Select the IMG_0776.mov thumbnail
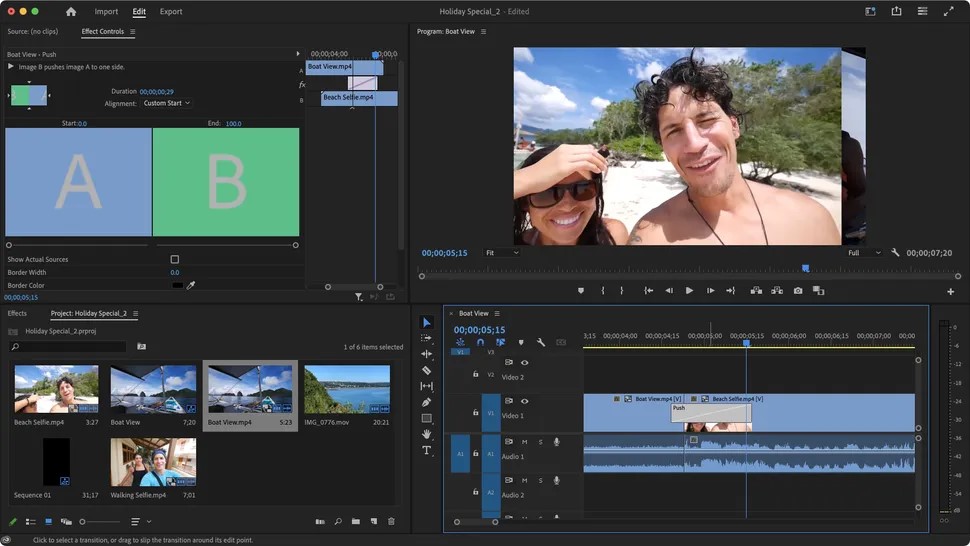Image resolution: width=970 pixels, height=546 pixels. (x=347, y=389)
